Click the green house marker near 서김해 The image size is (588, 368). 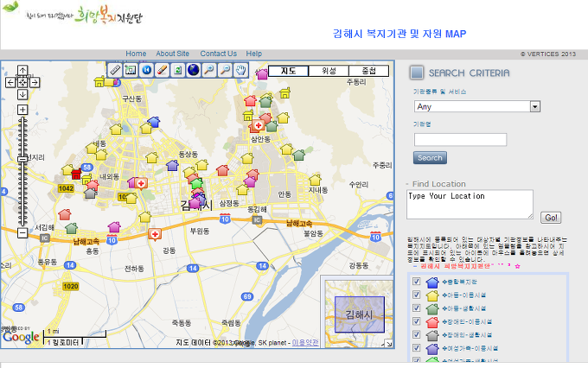pyautogui.click(x=71, y=228)
